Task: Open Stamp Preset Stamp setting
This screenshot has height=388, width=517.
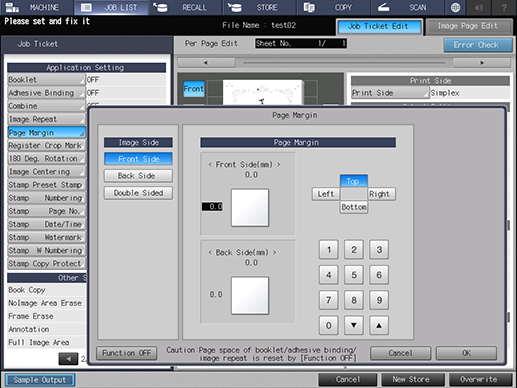Action: 46,185
